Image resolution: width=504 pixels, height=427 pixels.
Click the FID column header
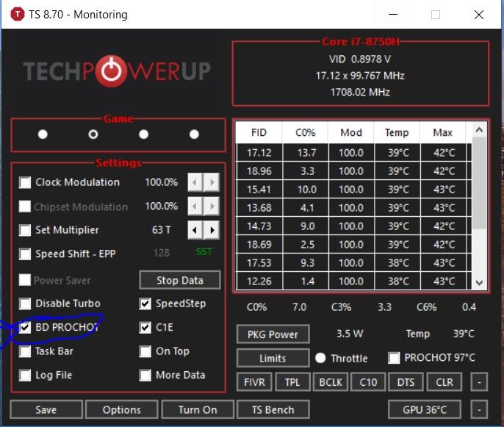pyautogui.click(x=259, y=132)
